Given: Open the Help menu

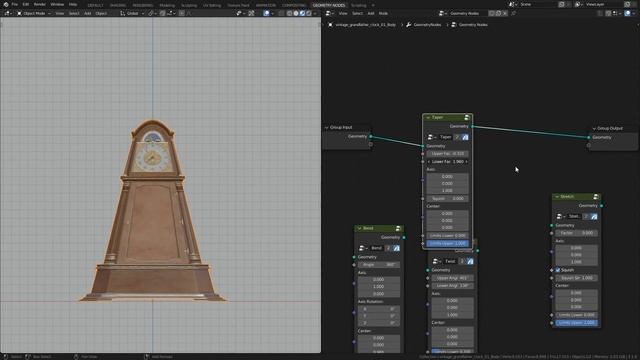Looking at the screenshot, I should tap(73, 4).
